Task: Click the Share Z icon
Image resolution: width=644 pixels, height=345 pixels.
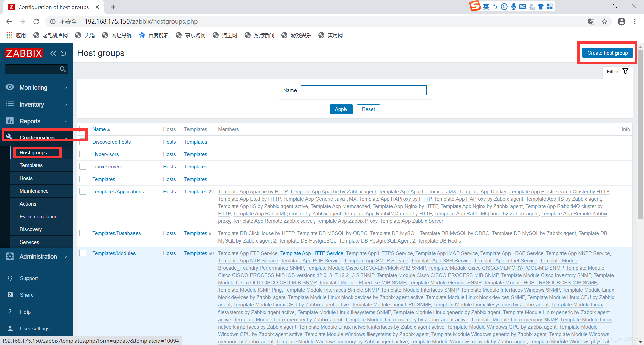Action: [x=10, y=295]
